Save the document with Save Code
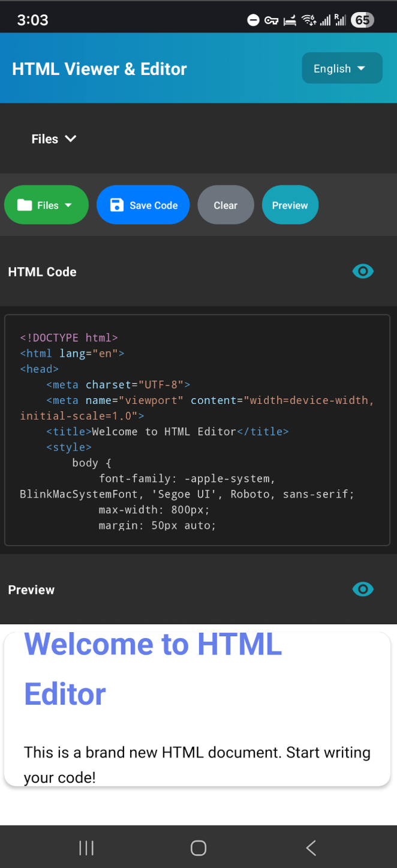Viewport: 397px width, 868px height. [x=143, y=205]
